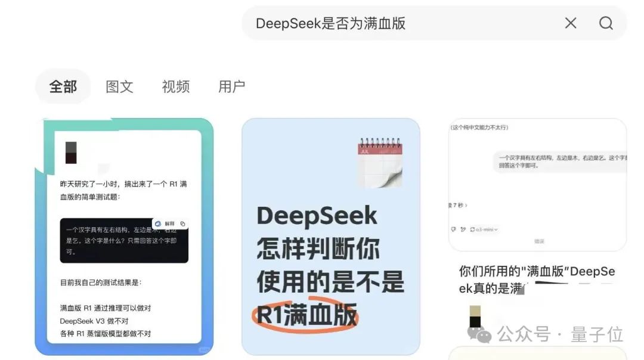Image resolution: width=644 pixels, height=360 pixels.
Task: Click the search field containing DeepSeek是否为满血版
Action: point(434,23)
